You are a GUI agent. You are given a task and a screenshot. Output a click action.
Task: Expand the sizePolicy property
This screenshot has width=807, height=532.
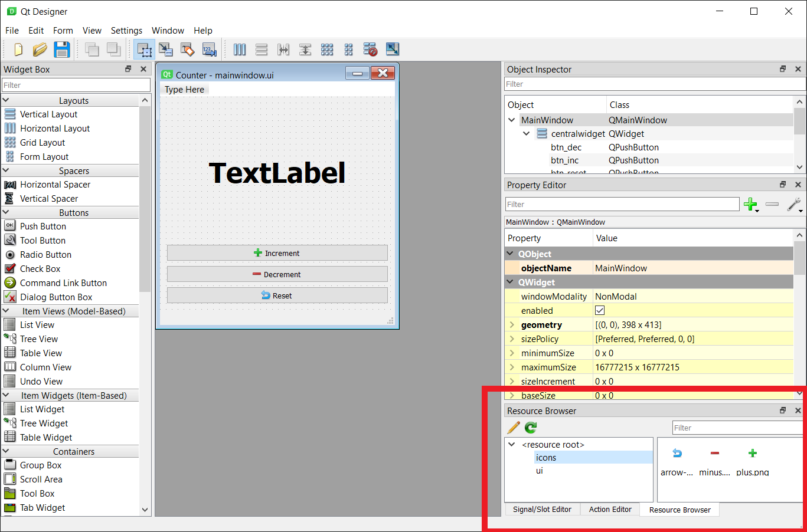coord(512,339)
